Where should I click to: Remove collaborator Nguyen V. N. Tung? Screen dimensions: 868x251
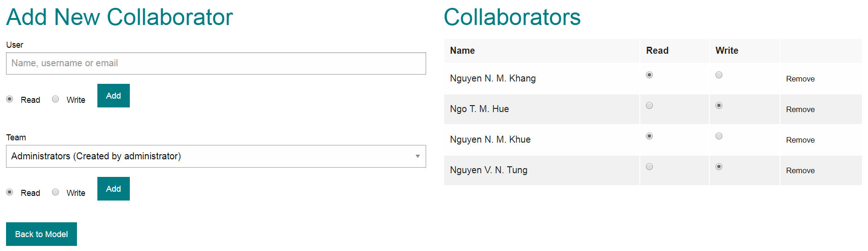(800, 171)
